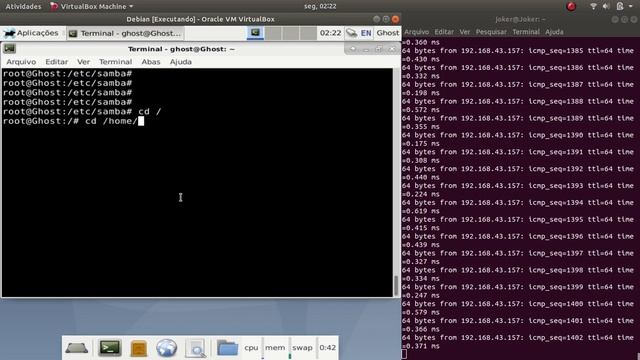Open application finder magnifier dock icon

click(x=196, y=348)
